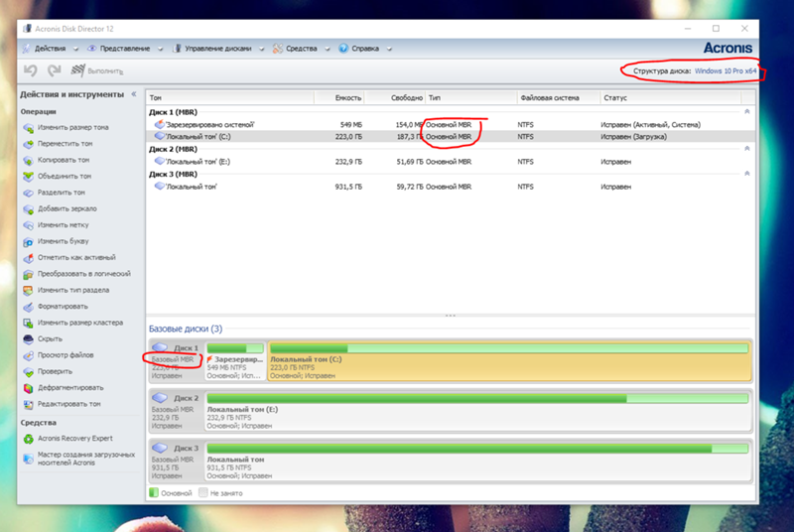Screen dimensions: 794x532
Task: Click the green Основной legend swatch
Action: [x=154, y=492]
